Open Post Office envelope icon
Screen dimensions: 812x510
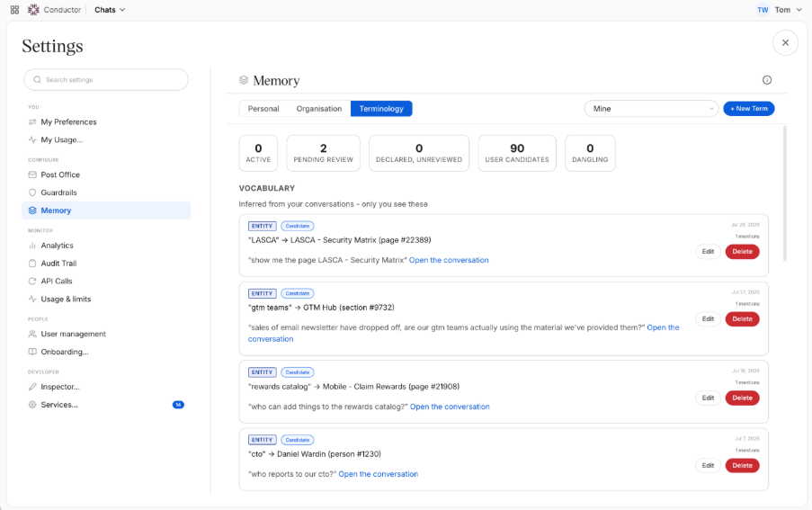[32, 174]
